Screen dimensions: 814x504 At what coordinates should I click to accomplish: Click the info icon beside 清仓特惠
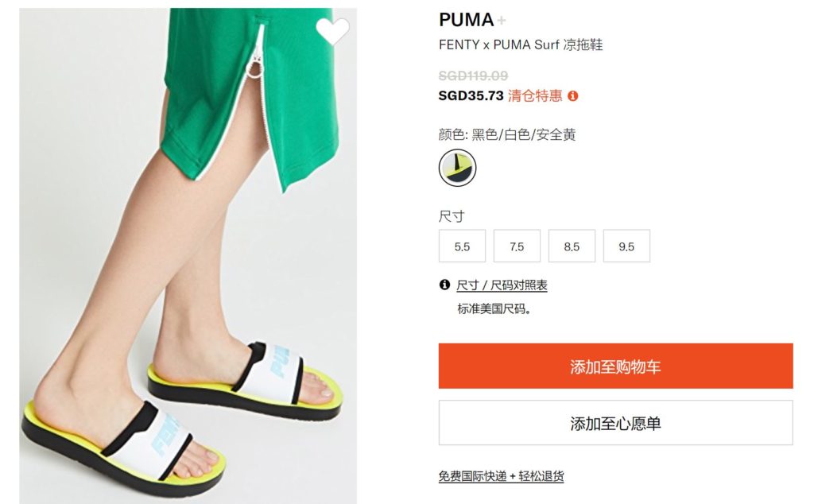(572, 96)
